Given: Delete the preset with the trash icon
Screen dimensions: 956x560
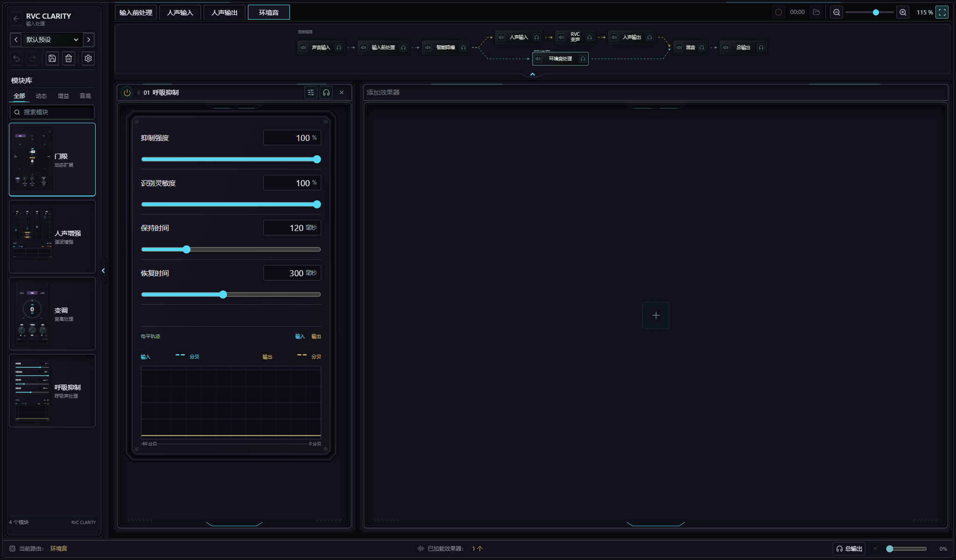Looking at the screenshot, I should 69,58.
